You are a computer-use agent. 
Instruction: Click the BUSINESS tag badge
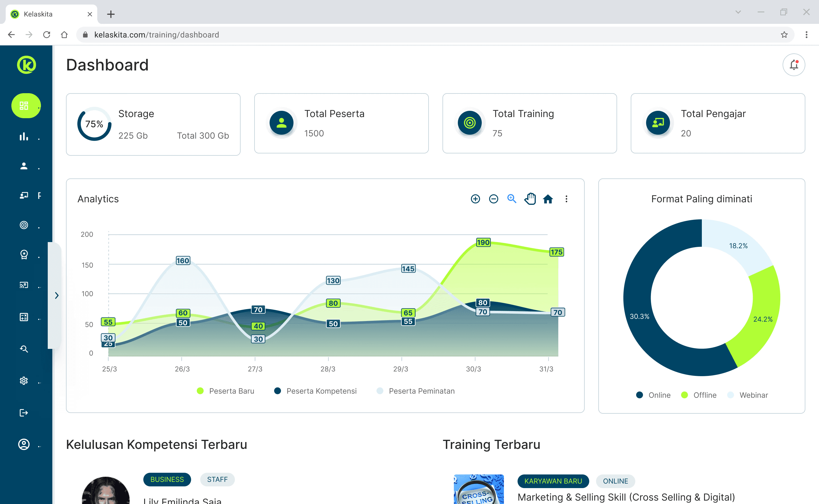(x=167, y=479)
